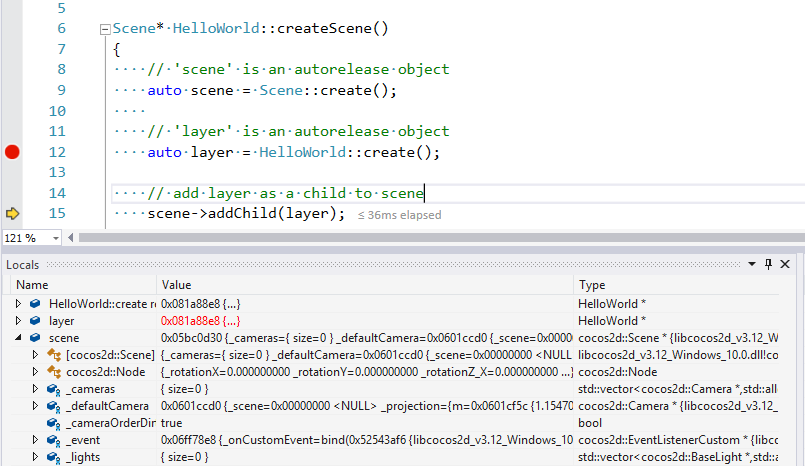805x466 pixels.
Task: Collapse the createScene function outline box
Action: point(106,29)
